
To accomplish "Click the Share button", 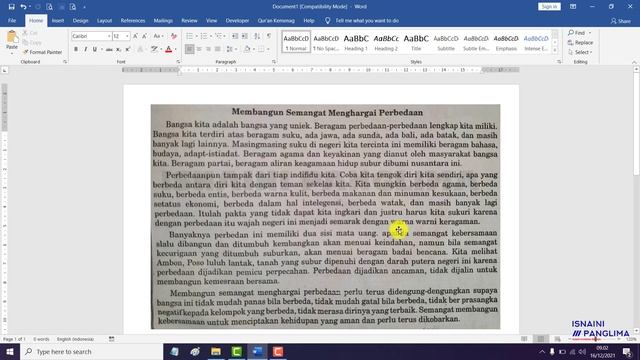I will 621,21.
